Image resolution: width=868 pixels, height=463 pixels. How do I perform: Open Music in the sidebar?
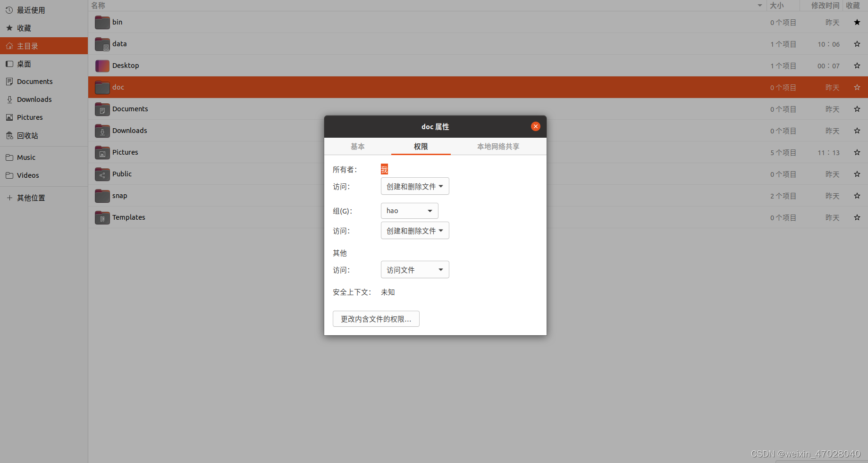[44, 157]
